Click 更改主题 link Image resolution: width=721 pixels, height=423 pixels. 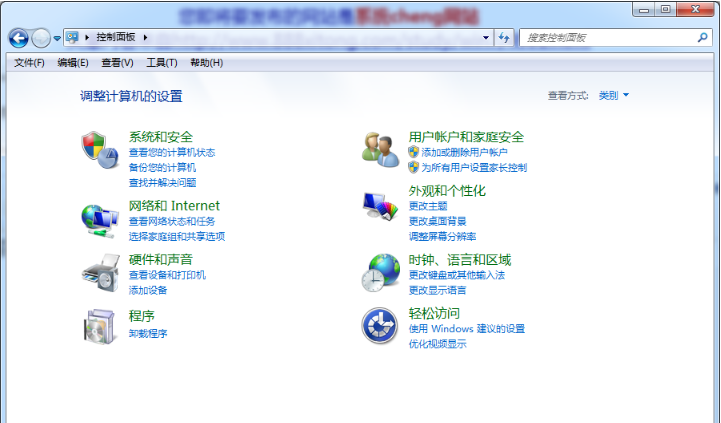tap(428, 206)
